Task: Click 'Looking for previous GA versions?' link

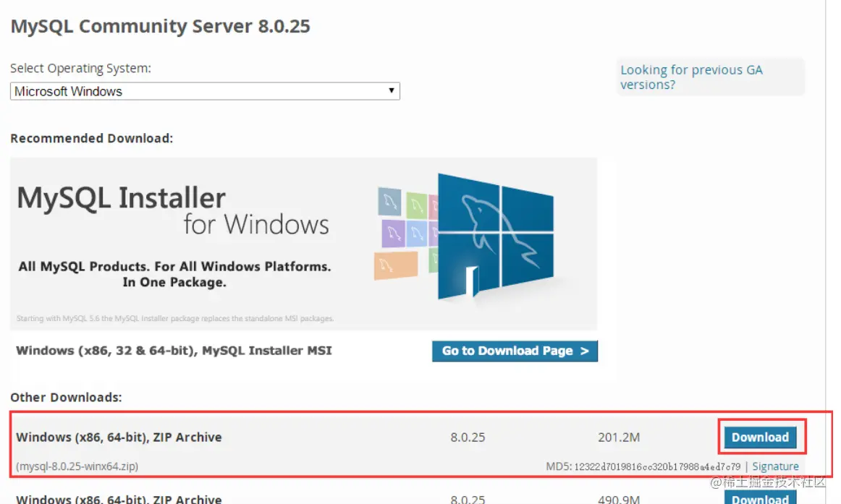Action: click(x=690, y=77)
